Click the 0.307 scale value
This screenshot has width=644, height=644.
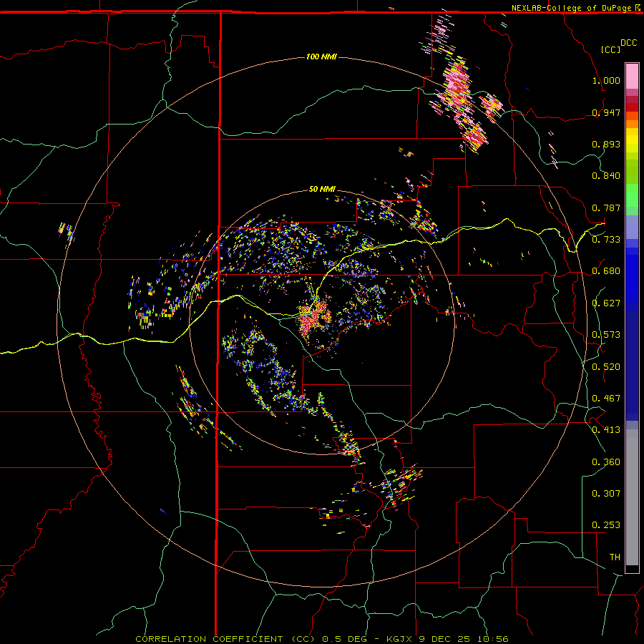[606, 493]
